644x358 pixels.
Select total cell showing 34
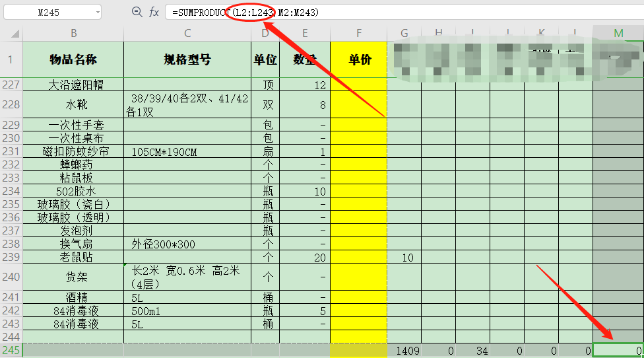(x=472, y=350)
